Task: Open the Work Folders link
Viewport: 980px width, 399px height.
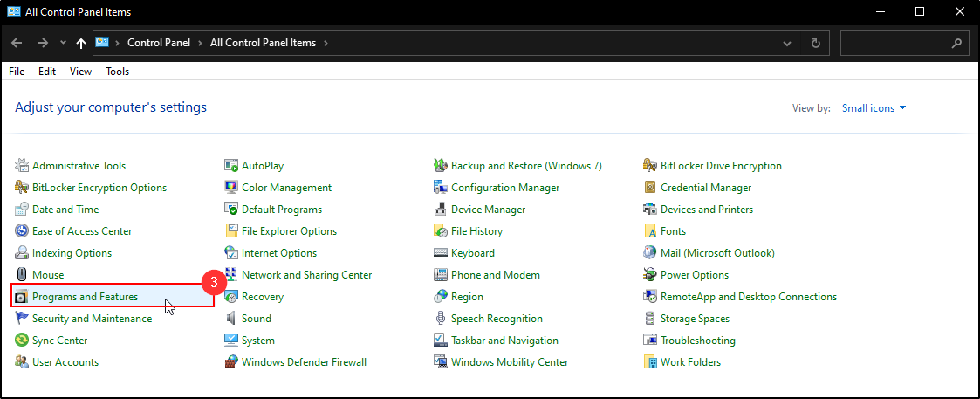Action: [x=690, y=362]
